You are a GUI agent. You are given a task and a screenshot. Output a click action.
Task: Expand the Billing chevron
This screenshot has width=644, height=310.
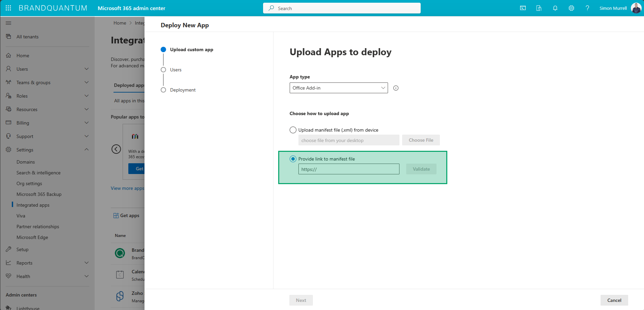click(87, 123)
